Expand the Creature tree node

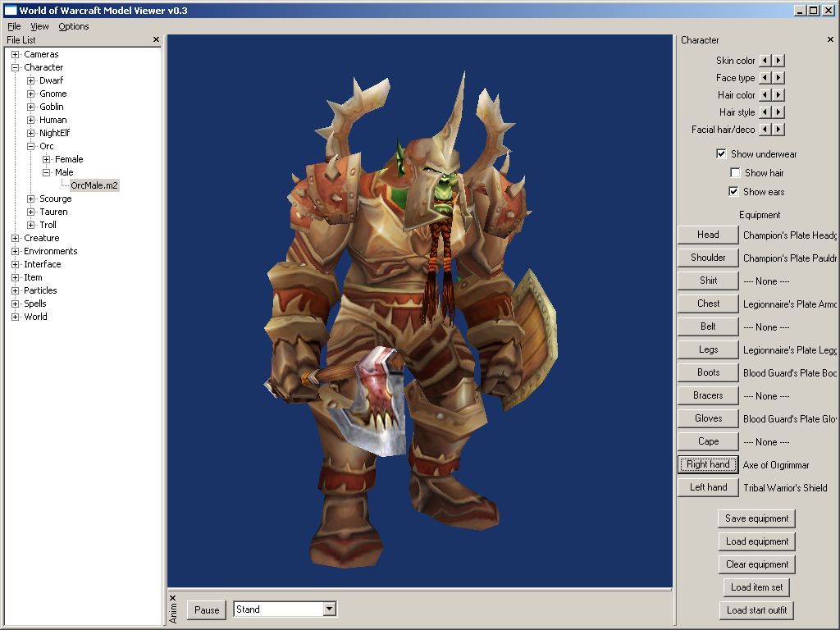click(16, 238)
